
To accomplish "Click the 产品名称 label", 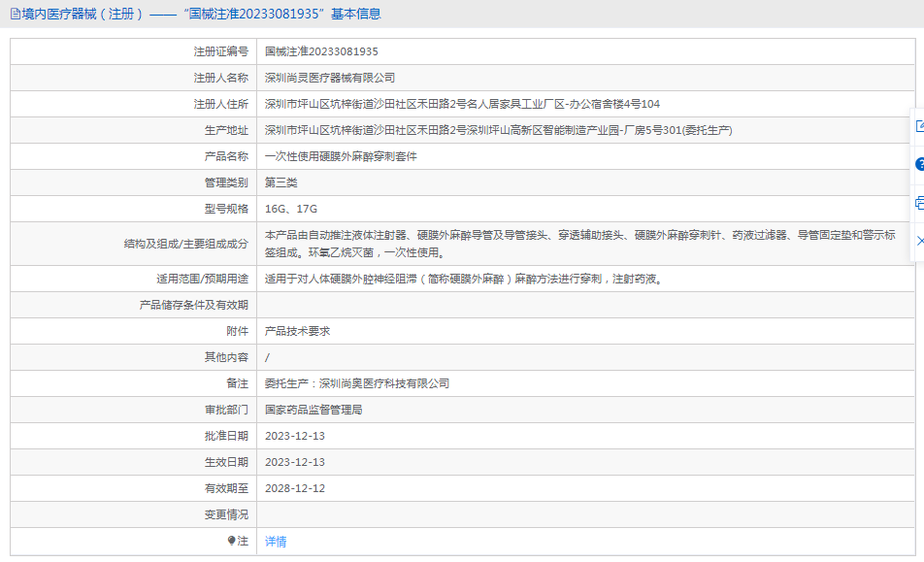I will coord(226,156).
